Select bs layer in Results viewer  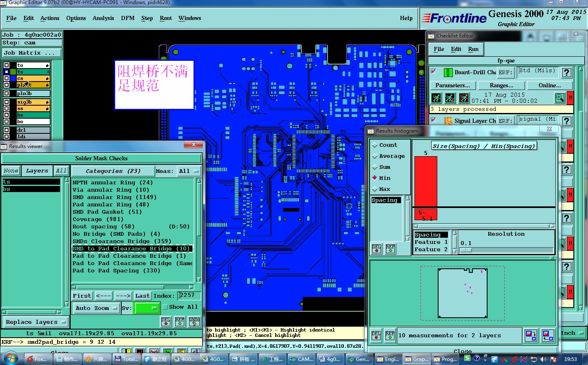pos(31,189)
